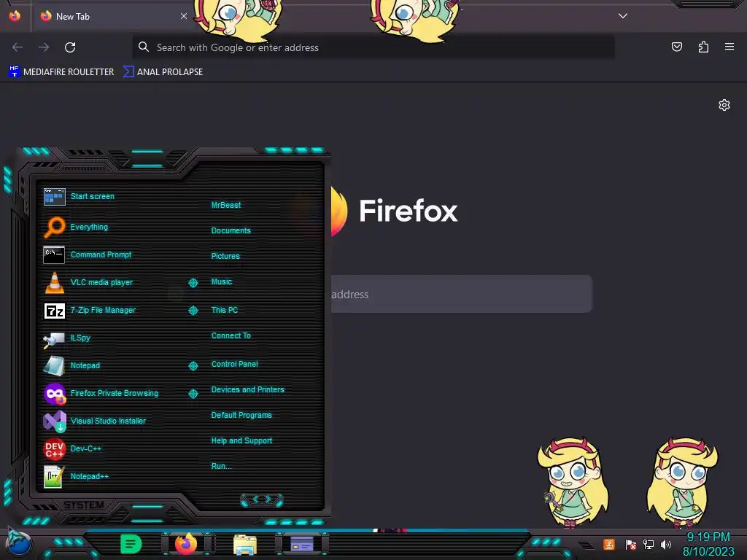The image size is (747, 560).
Task: Open Help and Support
Action: point(241,441)
